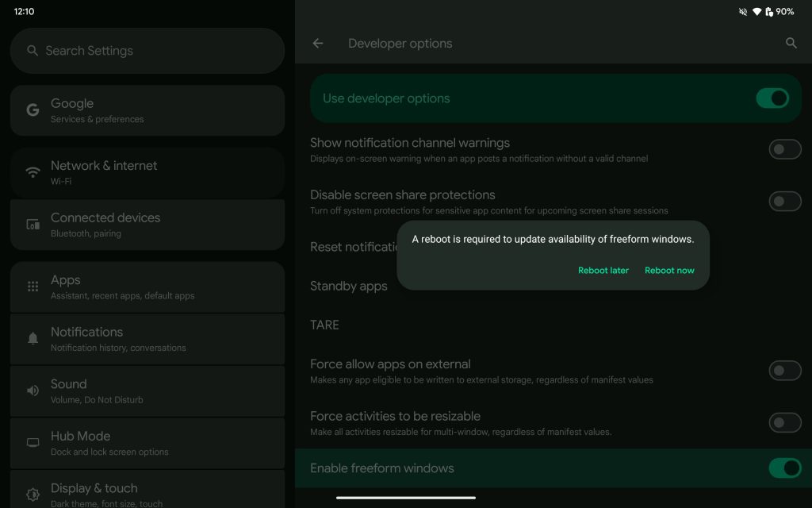Click the Apps grid icon
The width and height of the screenshot is (812, 508).
point(33,286)
